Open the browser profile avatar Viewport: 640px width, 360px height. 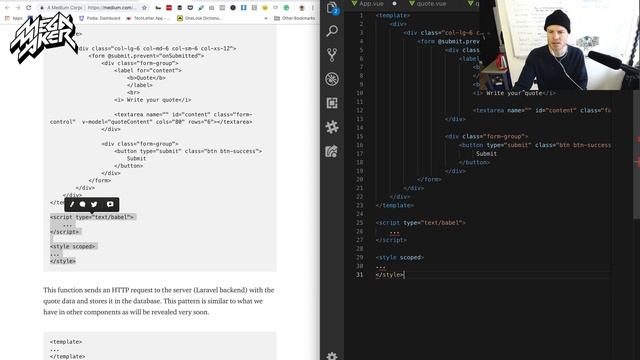[x=302, y=8]
